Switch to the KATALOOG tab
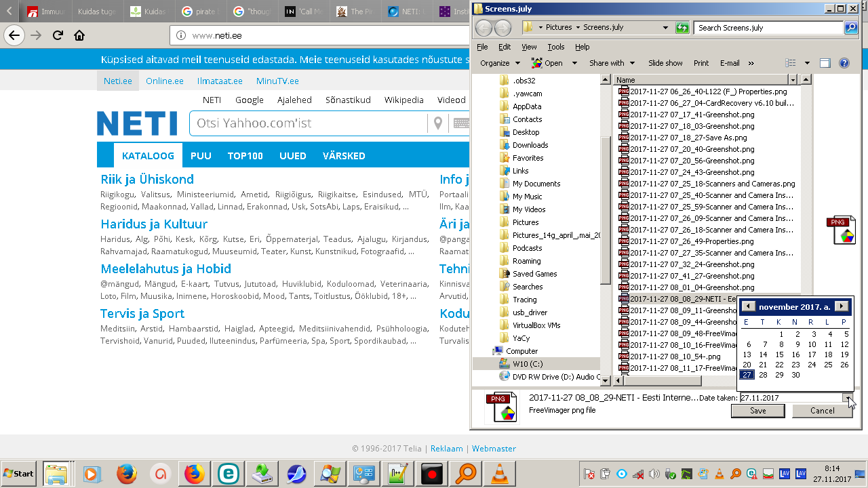Image resolution: width=868 pixels, height=488 pixels. (x=148, y=156)
